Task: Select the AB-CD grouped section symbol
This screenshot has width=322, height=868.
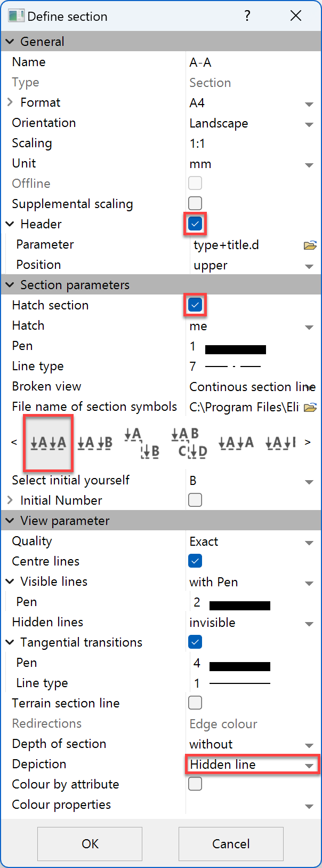Action: 187,443
